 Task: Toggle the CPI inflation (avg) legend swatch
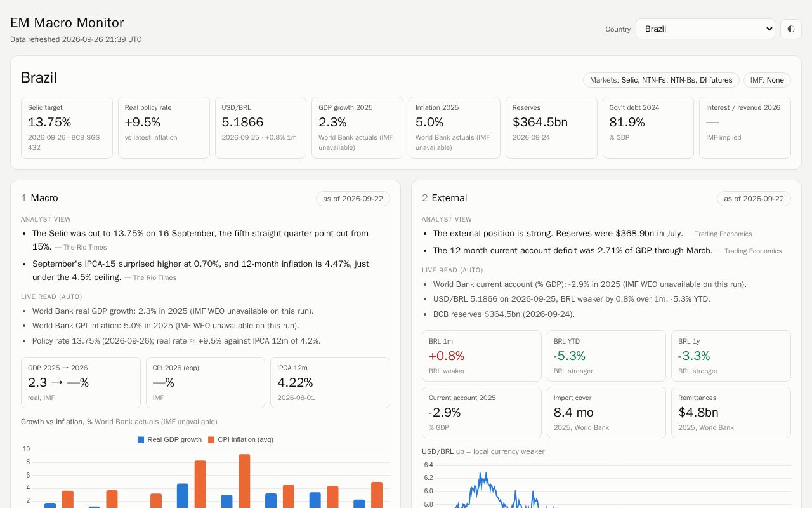pyautogui.click(x=211, y=439)
